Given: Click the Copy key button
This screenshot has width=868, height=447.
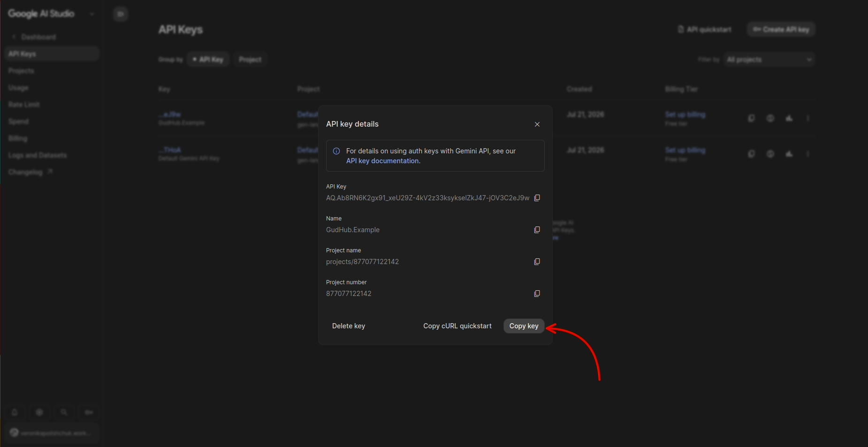Looking at the screenshot, I should coord(524,326).
